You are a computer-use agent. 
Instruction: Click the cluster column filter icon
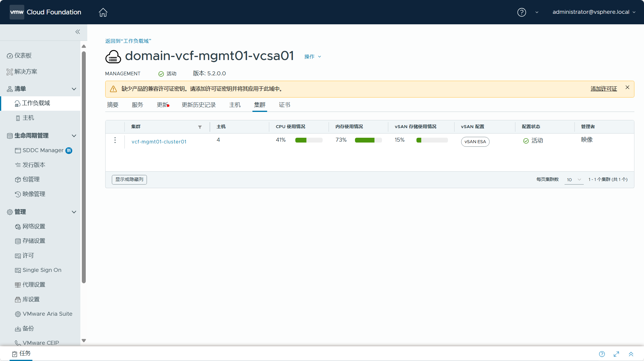click(200, 127)
